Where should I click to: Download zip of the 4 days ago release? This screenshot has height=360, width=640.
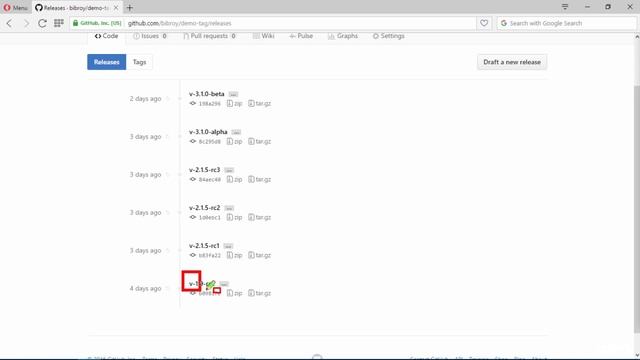[234, 293]
